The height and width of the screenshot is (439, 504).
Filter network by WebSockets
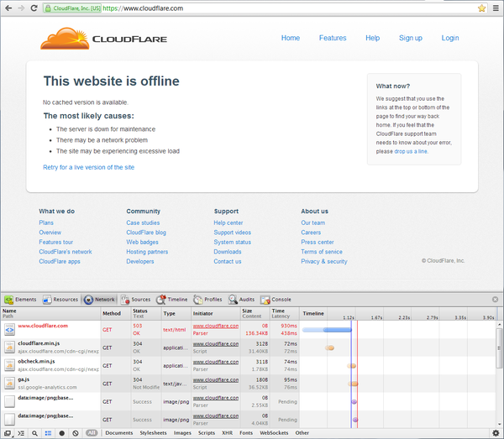click(274, 433)
